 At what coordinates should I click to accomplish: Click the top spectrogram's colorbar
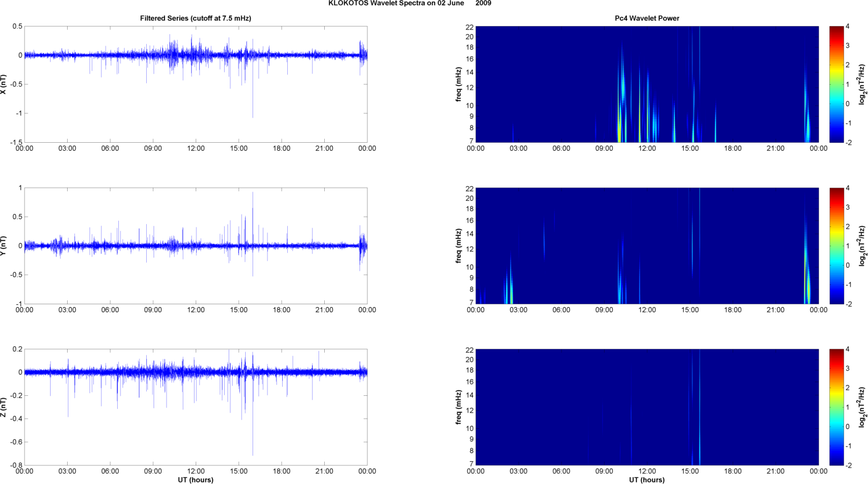[x=836, y=84]
